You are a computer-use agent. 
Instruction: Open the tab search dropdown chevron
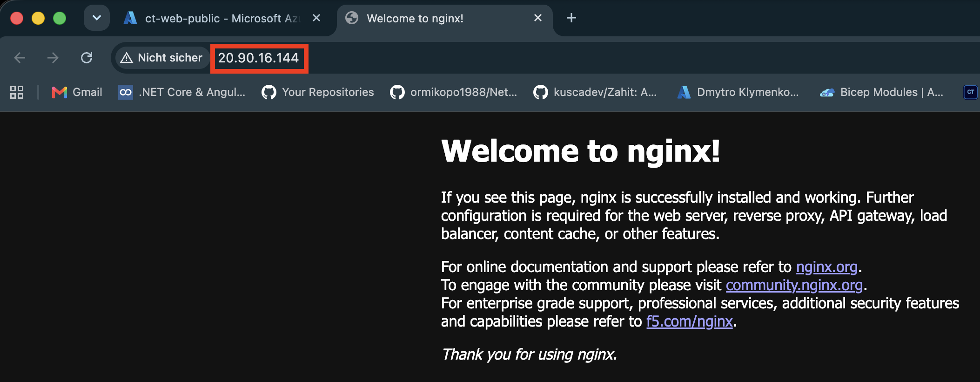97,18
